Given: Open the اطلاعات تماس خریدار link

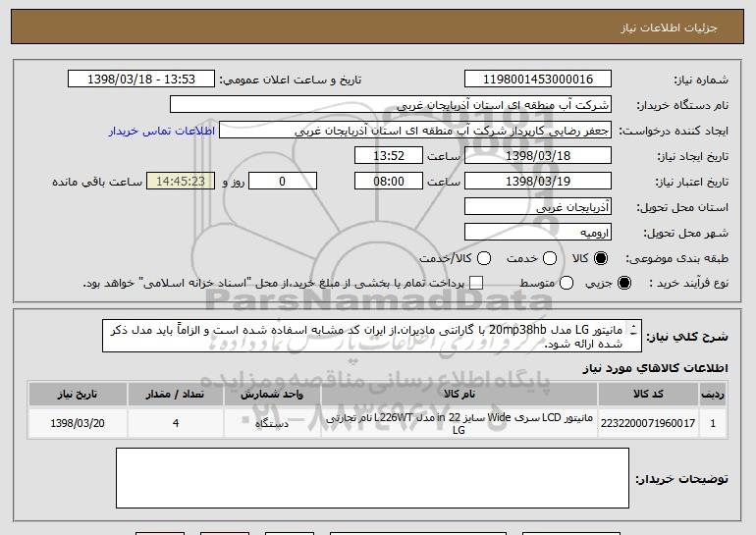Looking at the screenshot, I should click(162, 132).
